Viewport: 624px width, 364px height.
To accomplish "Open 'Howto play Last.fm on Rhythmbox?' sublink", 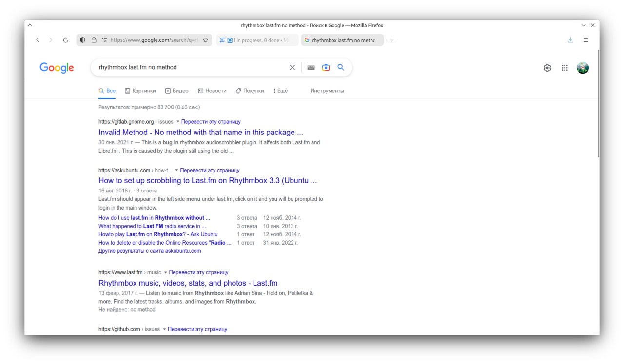I will click(158, 234).
